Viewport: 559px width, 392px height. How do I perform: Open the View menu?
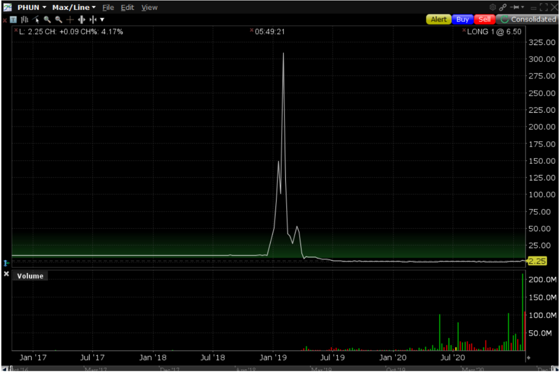coord(149,7)
